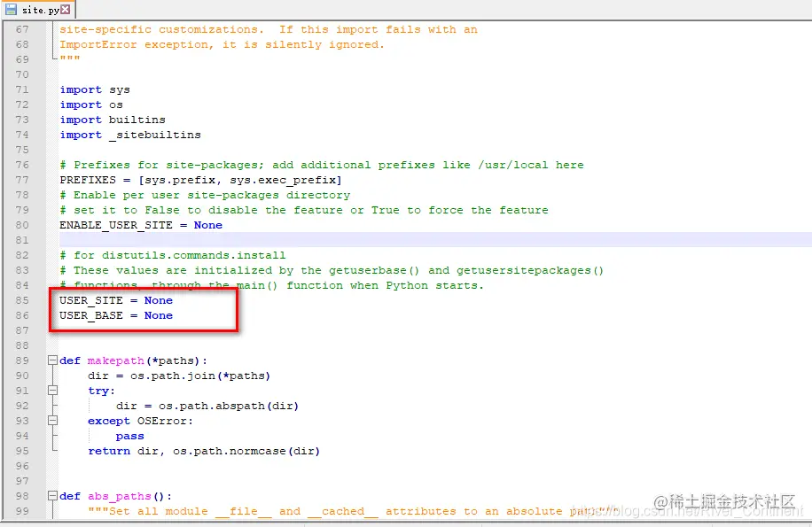The width and height of the screenshot is (812, 527).
Task: Close the site.py tab with red X
Action: click(x=66, y=10)
